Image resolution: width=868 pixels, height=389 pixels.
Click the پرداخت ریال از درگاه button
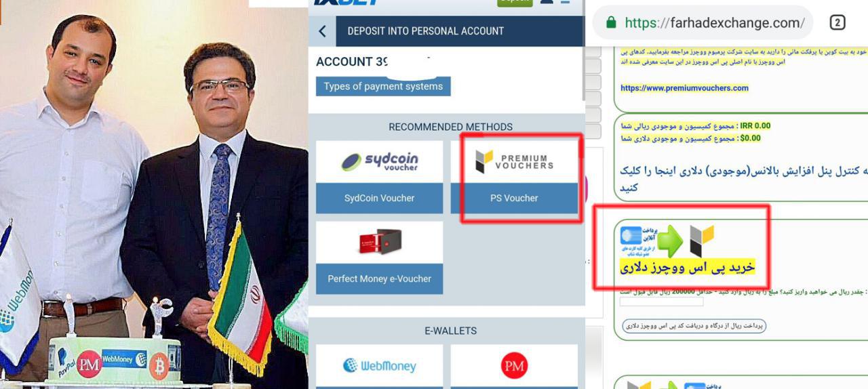(x=694, y=326)
